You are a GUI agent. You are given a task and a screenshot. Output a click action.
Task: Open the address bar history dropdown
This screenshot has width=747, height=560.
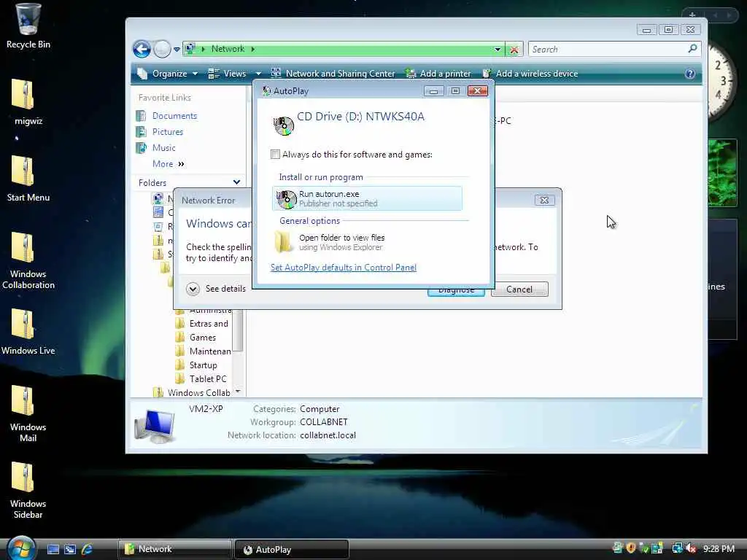pyautogui.click(x=498, y=50)
